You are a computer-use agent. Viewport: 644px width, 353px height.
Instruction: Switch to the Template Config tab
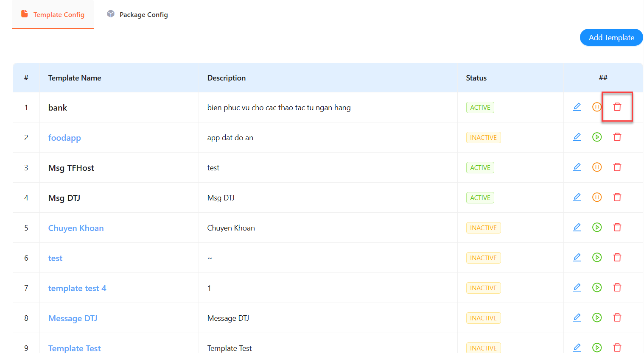pos(53,14)
